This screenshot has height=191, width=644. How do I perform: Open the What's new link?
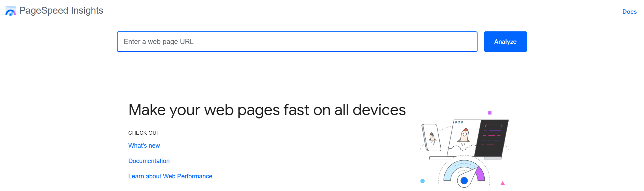click(144, 146)
